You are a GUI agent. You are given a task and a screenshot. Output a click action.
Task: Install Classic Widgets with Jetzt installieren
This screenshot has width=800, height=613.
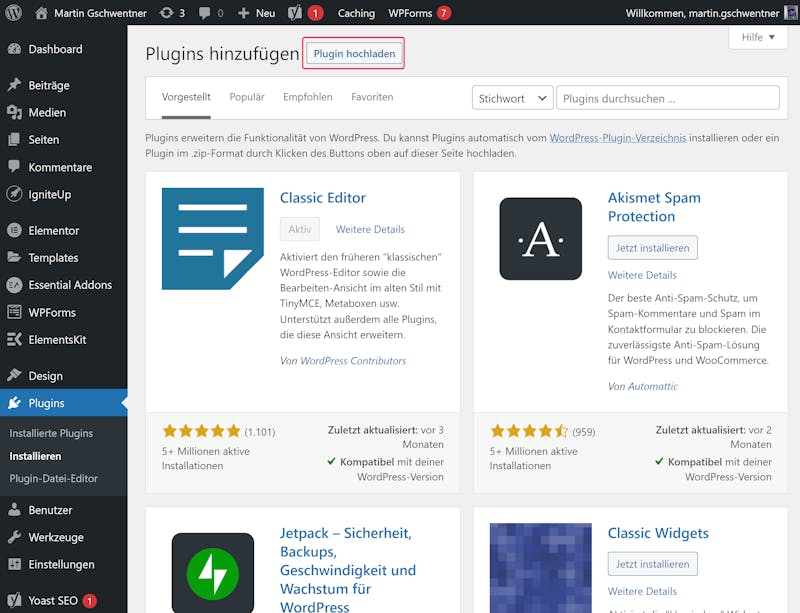pos(653,564)
